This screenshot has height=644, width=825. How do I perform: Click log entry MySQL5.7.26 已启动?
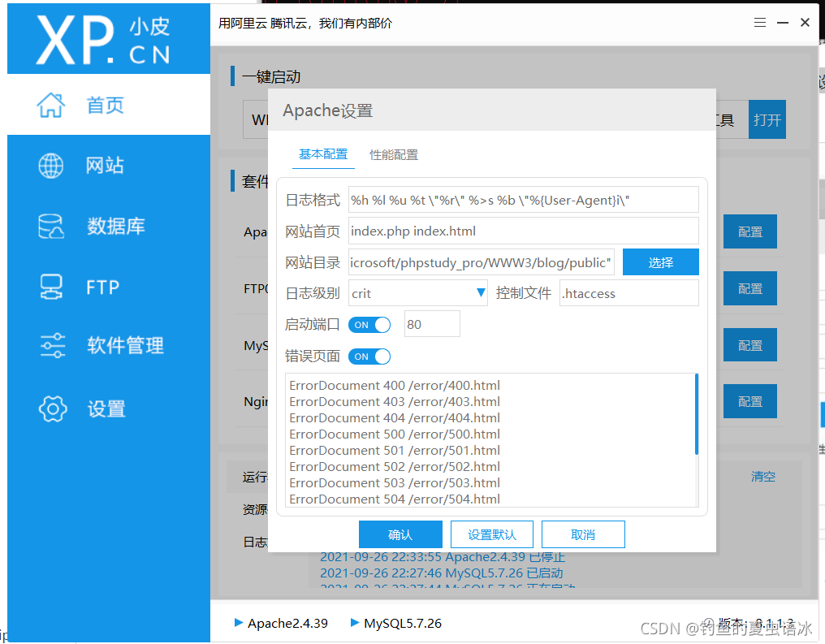[x=442, y=573]
